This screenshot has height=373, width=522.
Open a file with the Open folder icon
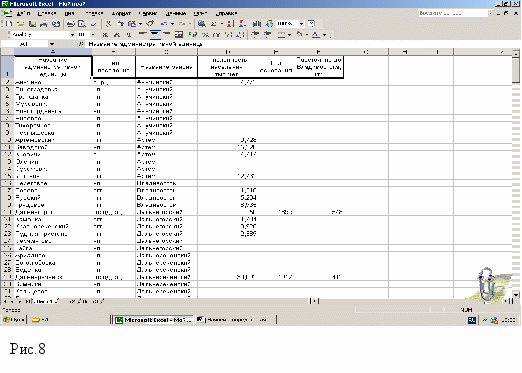[21, 24]
